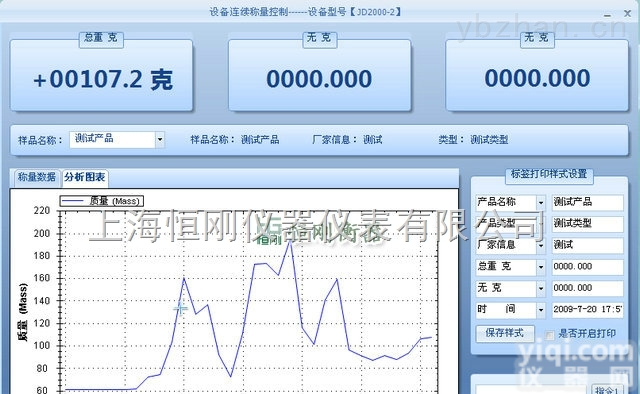Image resolution: width=640 pixels, height=394 pixels.
Task: Click the 类型: 测试类型 info text
Action: point(473,140)
